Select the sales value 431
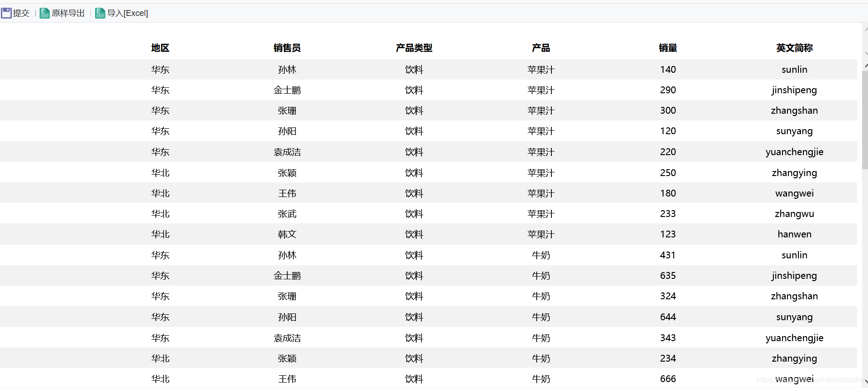 (x=668, y=255)
